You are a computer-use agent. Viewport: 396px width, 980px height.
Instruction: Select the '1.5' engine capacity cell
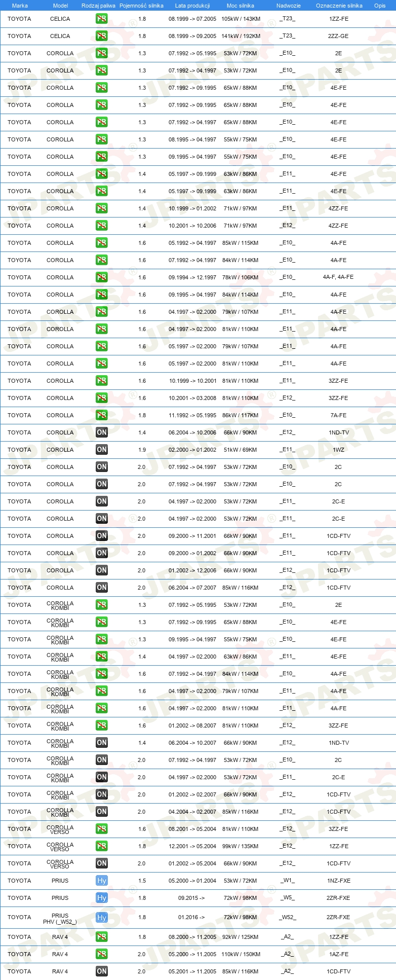click(x=142, y=881)
